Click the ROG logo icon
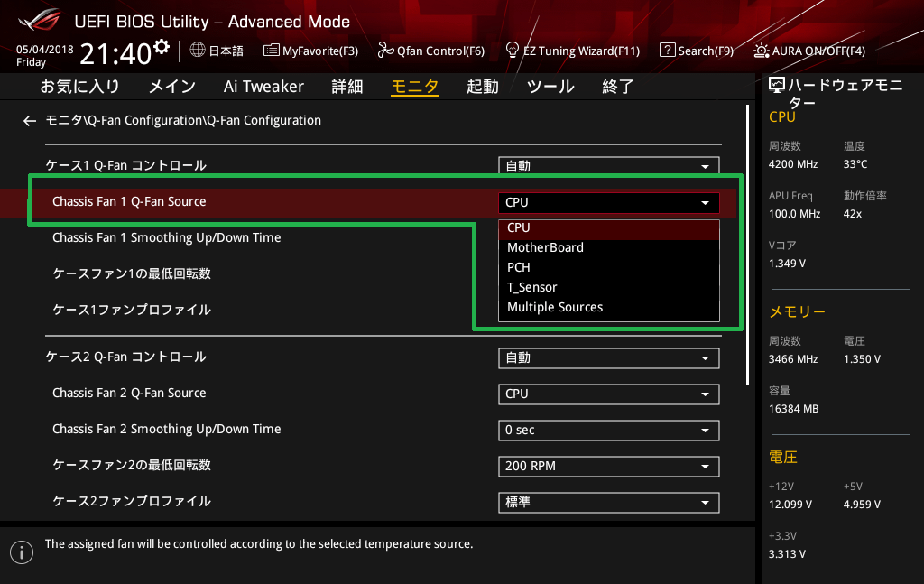 (x=39, y=20)
